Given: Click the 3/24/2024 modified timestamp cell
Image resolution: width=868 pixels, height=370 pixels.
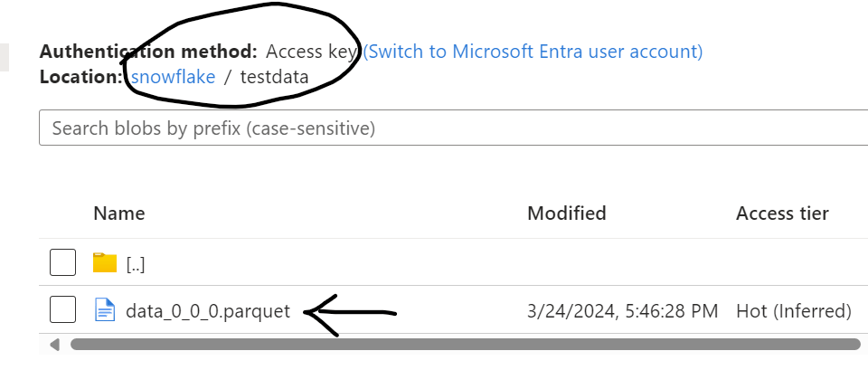Looking at the screenshot, I should pos(622,311).
